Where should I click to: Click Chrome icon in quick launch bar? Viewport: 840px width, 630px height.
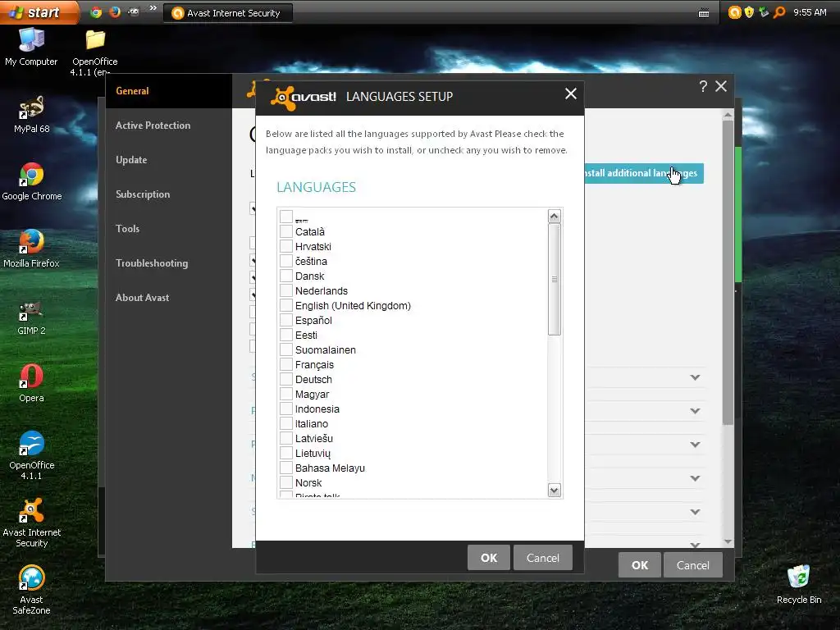(96, 12)
